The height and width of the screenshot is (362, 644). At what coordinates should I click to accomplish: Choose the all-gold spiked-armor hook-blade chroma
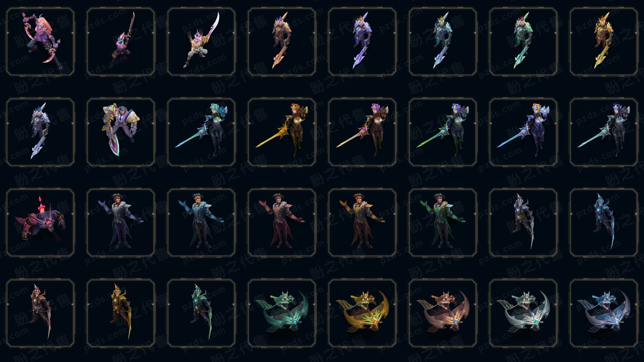(x=604, y=42)
